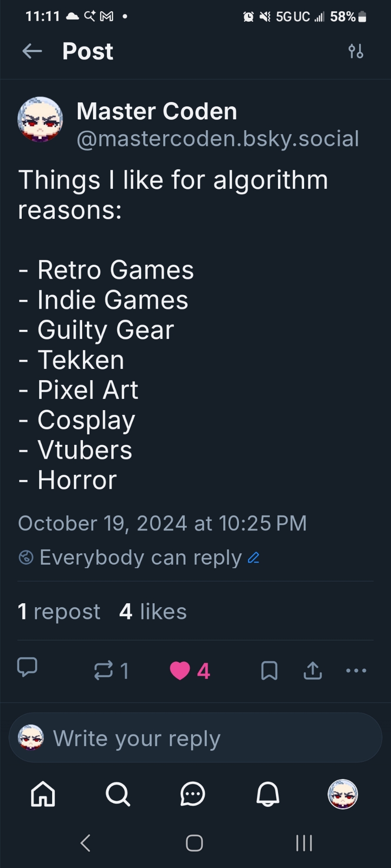The width and height of the screenshot is (391, 868).
Task: Open Everybody can reply settings
Action: pos(140,558)
